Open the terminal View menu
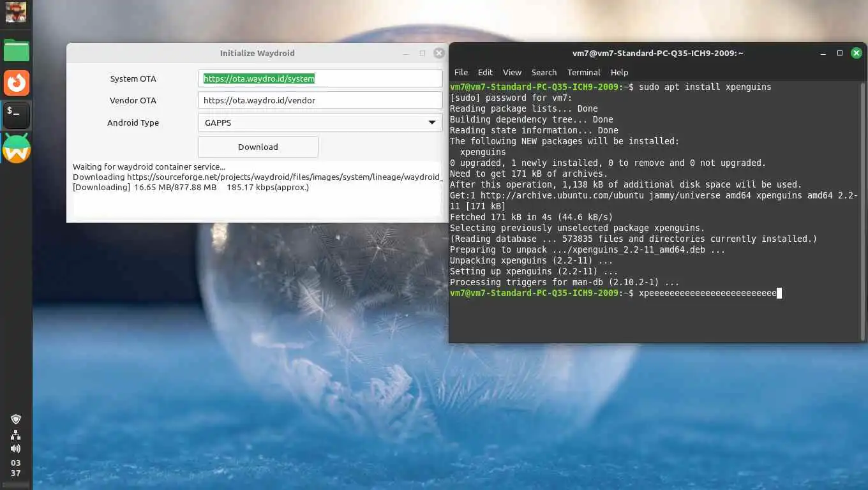This screenshot has height=490, width=868. pos(512,72)
